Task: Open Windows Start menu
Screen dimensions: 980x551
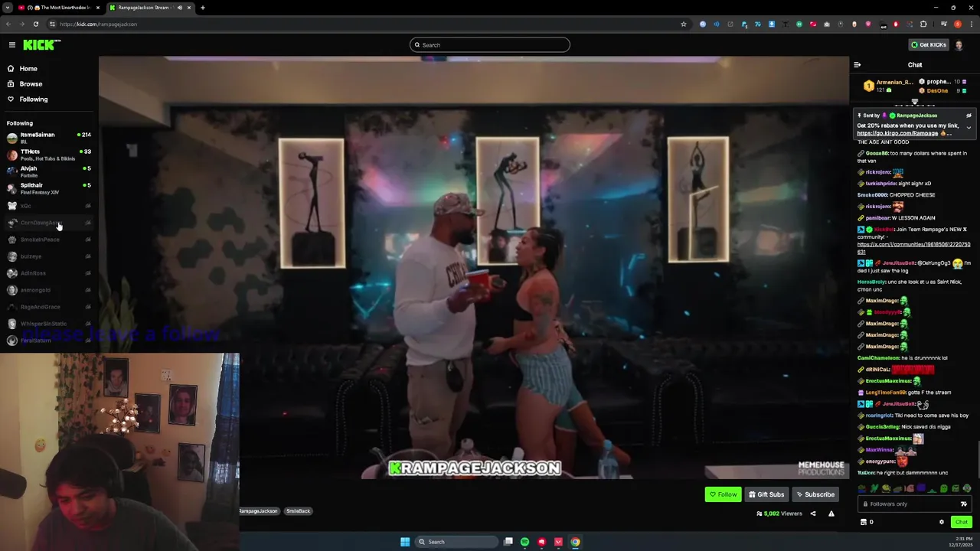Action: [405, 542]
